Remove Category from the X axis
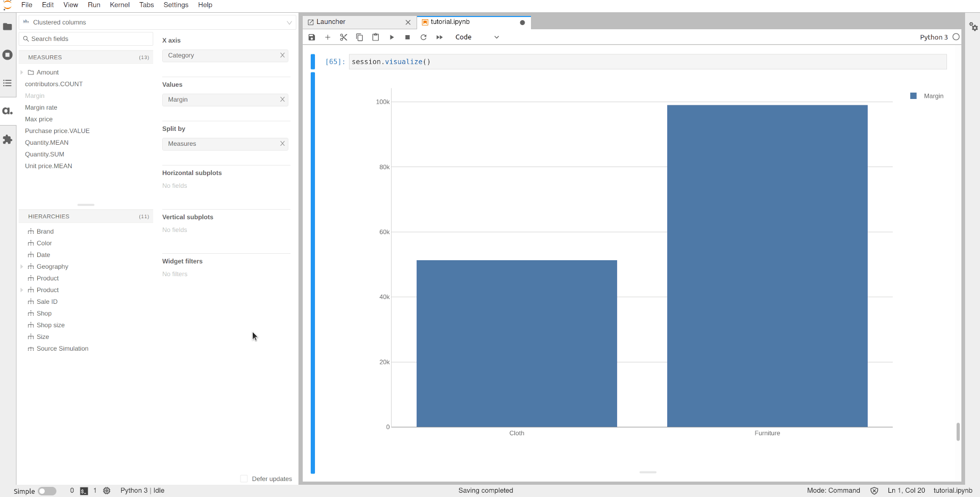The height and width of the screenshot is (497, 980). (283, 55)
